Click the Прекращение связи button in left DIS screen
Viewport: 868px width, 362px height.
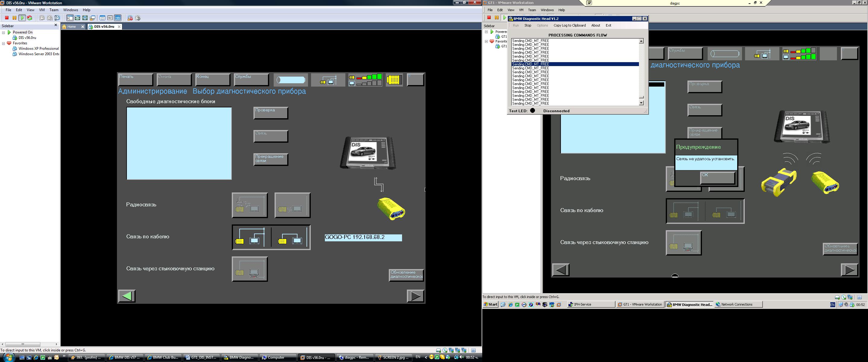[x=271, y=159]
